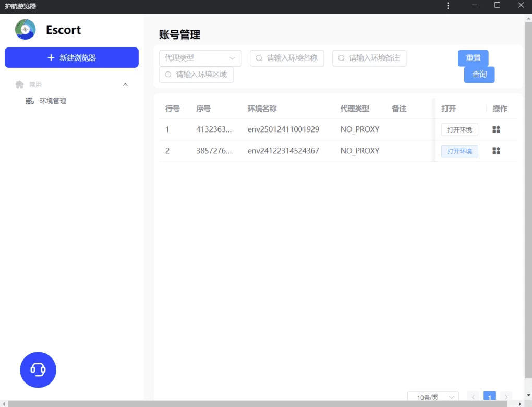Click the 环境管理 server icon

tap(30, 101)
